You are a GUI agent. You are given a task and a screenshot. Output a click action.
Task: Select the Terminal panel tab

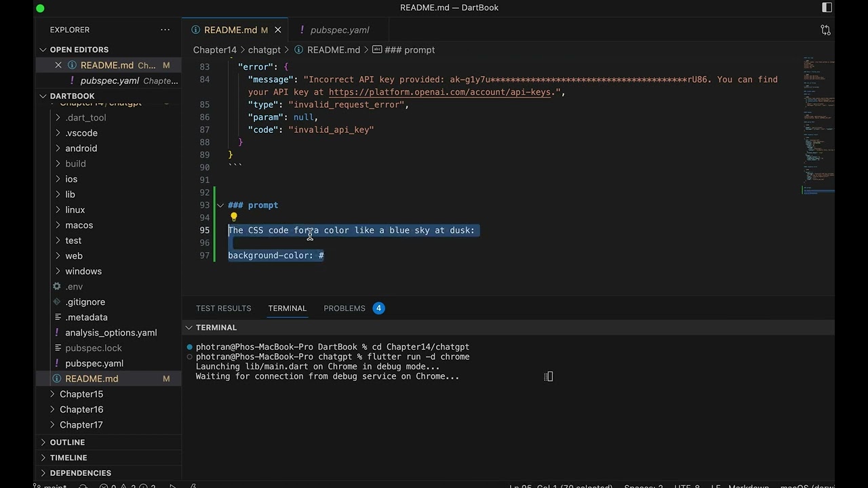tap(288, 308)
